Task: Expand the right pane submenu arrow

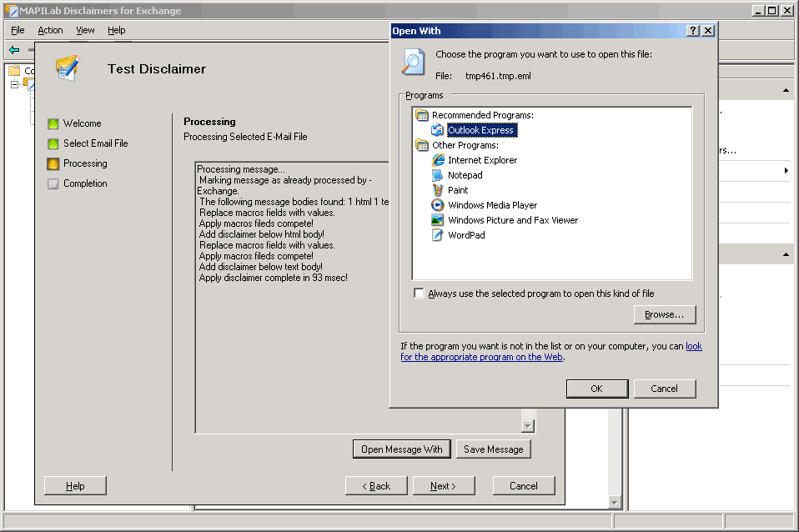Action: click(786, 171)
